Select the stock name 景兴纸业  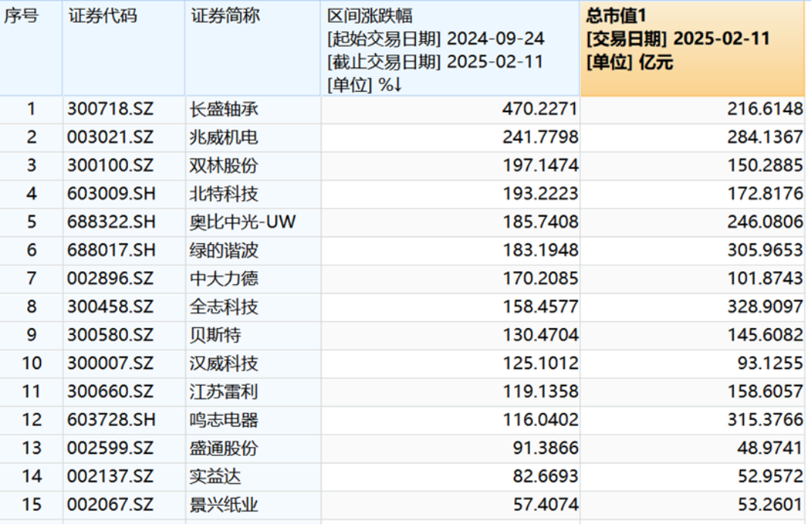tap(223, 505)
